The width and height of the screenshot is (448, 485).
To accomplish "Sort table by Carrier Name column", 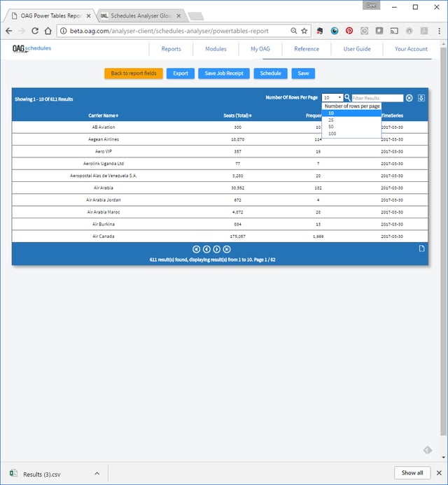I will point(104,115).
